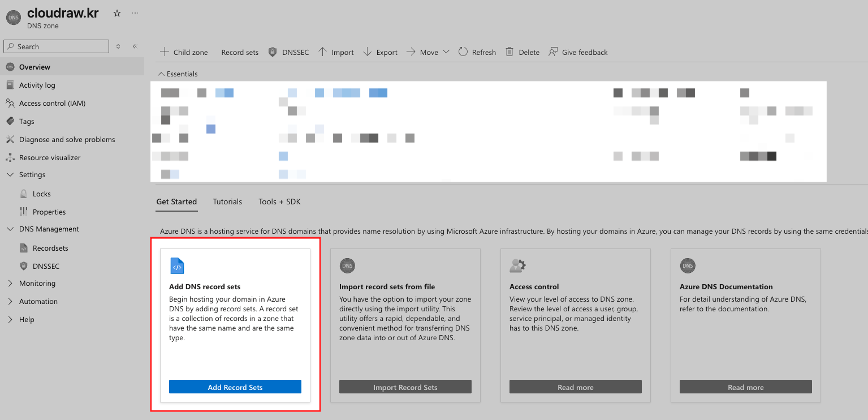Click the Add DNS record sets card icon
868x420 pixels.
click(x=177, y=265)
